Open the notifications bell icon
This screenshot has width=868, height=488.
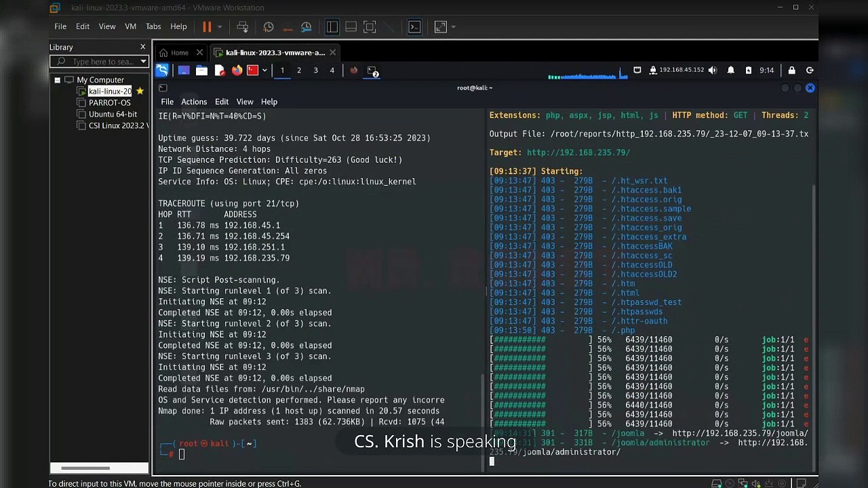(x=731, y=70)
